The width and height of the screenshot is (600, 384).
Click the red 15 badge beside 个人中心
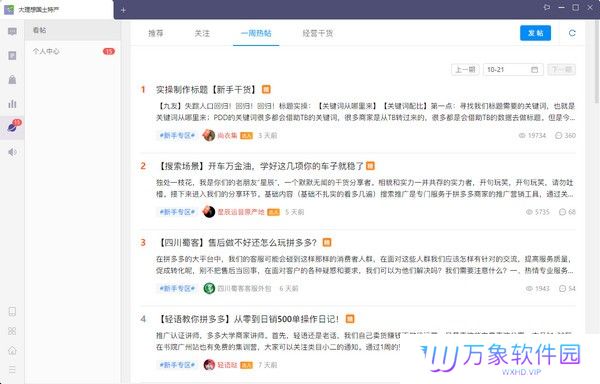click(x=109, y=51)
